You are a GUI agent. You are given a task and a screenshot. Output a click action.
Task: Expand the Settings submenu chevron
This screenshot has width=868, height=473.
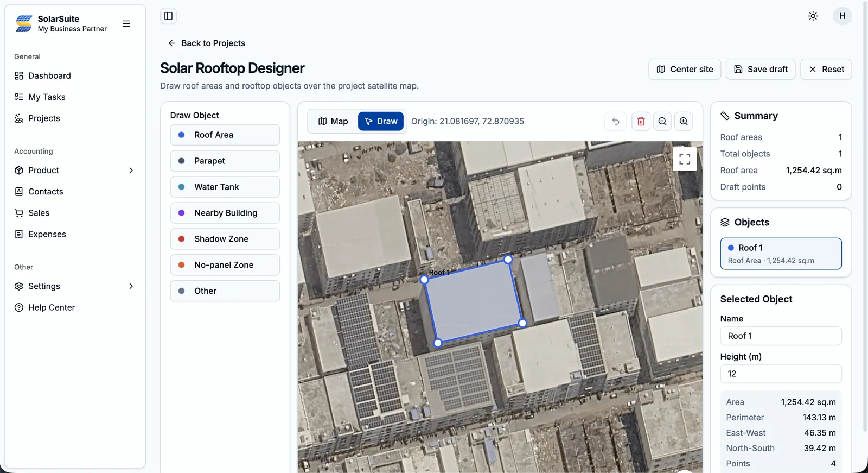click(131, 286)
